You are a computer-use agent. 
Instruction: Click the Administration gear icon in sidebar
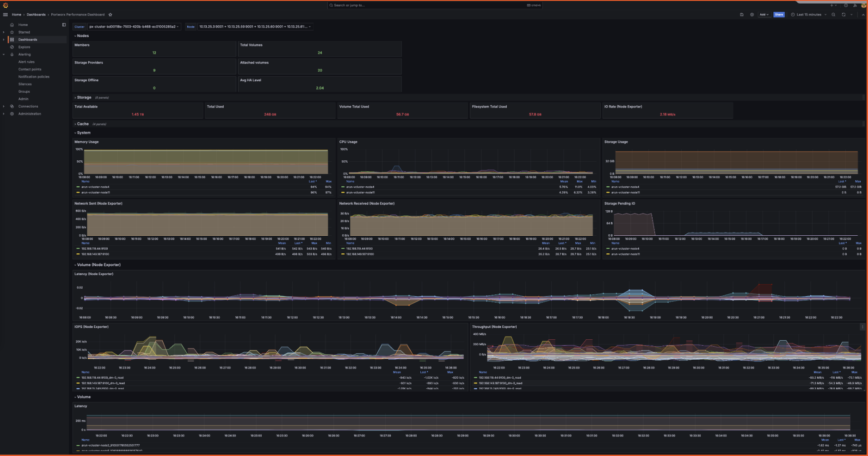coord(12,114)
